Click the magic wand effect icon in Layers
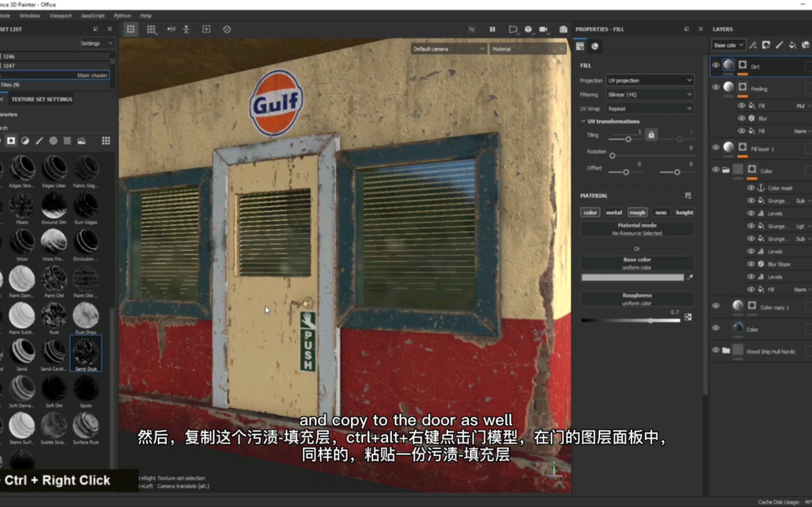Screen dimensions: 812x507 [753, 45]
